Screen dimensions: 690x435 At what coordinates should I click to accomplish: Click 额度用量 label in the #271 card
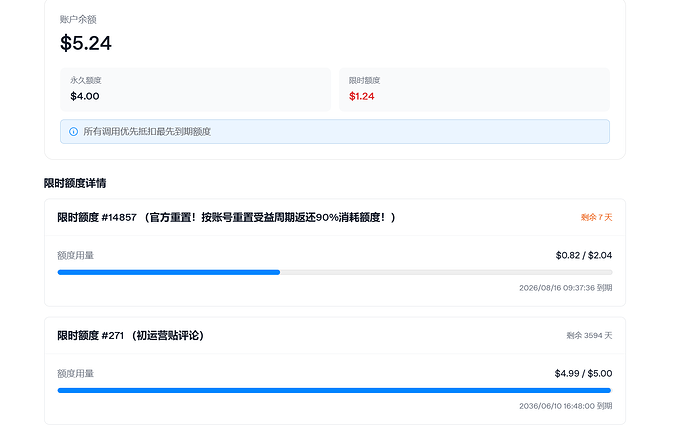pyautogui.click(x=76, y=374)
